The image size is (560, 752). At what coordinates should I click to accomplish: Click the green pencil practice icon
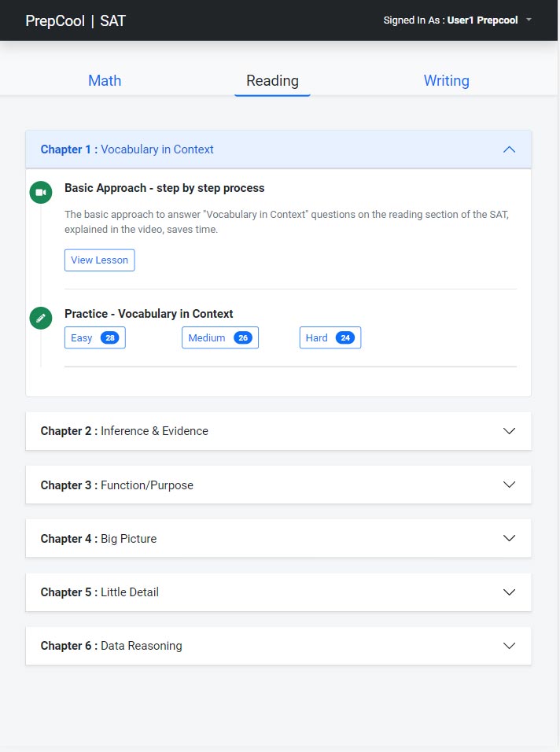(x=41, y=318)
